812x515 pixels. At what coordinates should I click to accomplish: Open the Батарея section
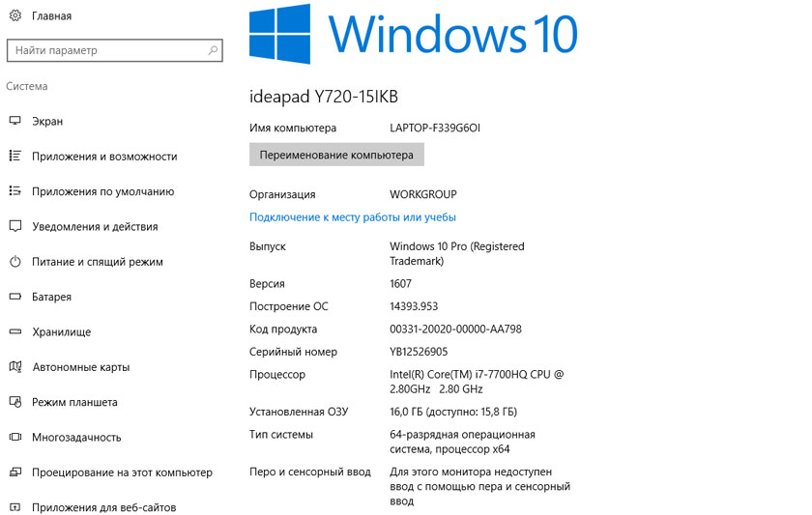(x=52, y=297)
